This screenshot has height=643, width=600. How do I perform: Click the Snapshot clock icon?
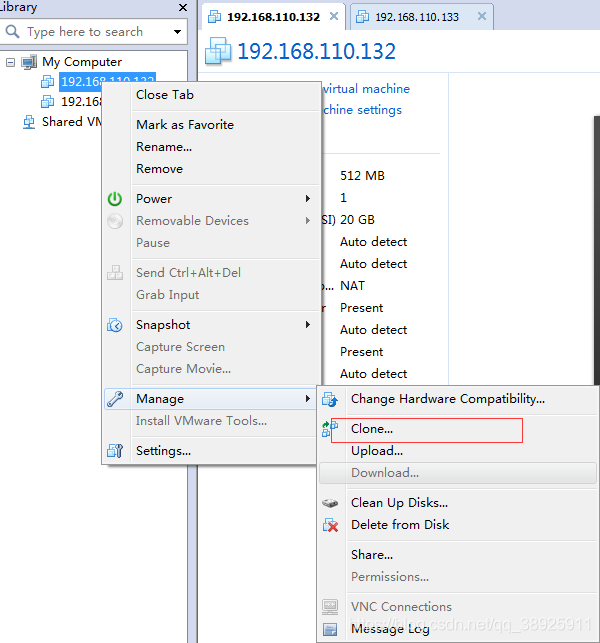[115, 325]
